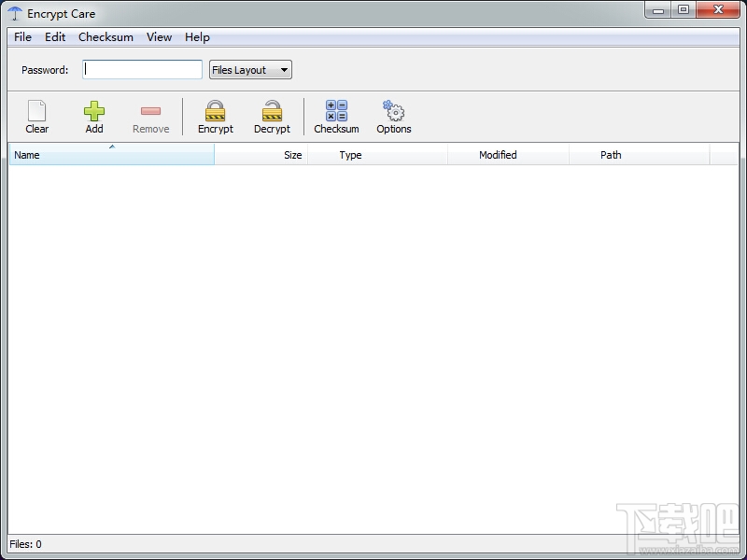Open the Checksum menu

point(106,37)
